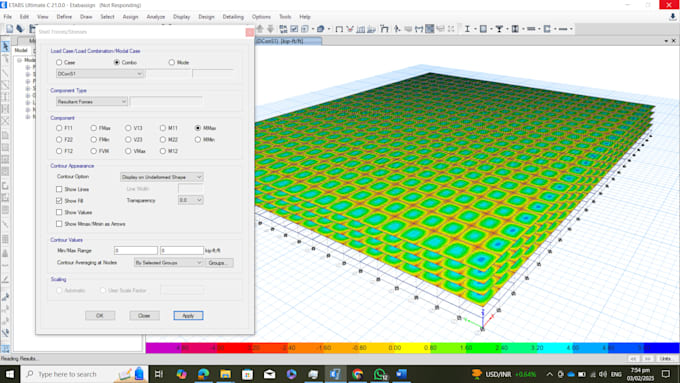Click the T-shaped section toolbar icon
This screenshot has width=680, height=383.
[499, 29]
